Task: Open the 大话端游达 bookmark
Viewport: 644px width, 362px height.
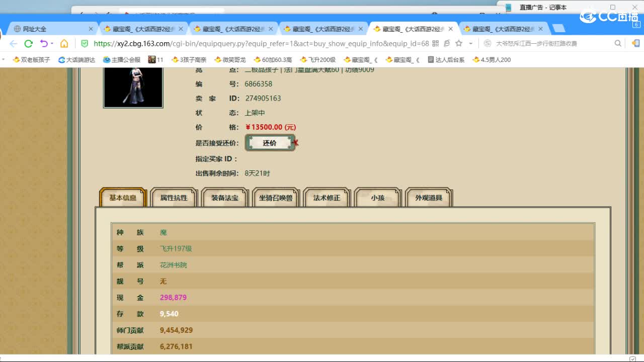Action: pyautogui.click(x=76, y=60)
